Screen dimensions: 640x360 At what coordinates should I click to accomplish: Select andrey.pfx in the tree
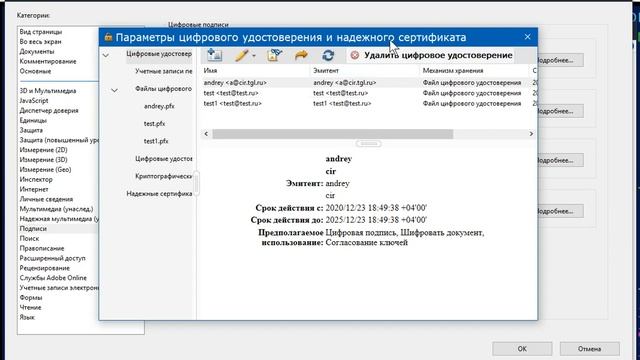coord(159,106)
